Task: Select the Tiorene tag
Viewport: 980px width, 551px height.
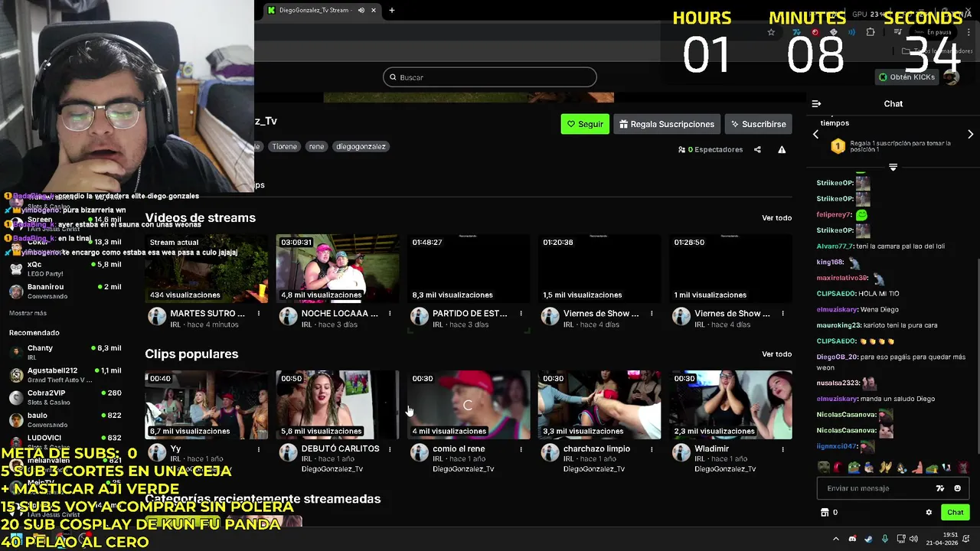Action: point(284,146)
